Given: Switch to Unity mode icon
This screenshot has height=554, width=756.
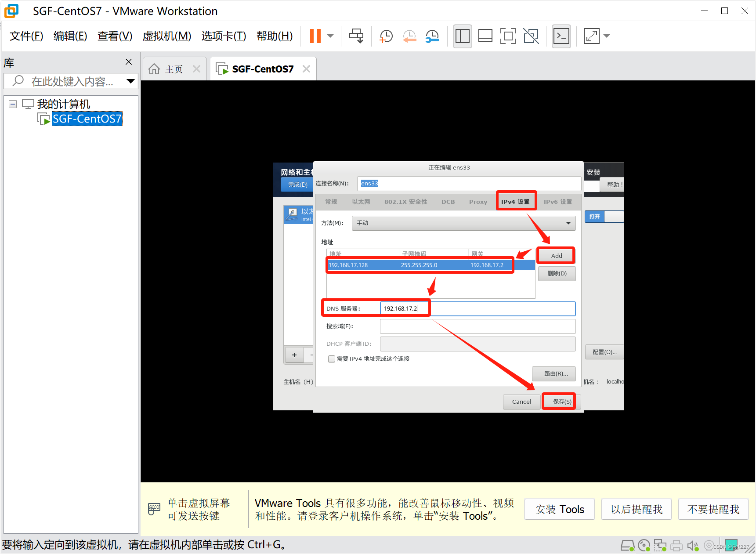Looking at the screenshot, I should [531, 36].
